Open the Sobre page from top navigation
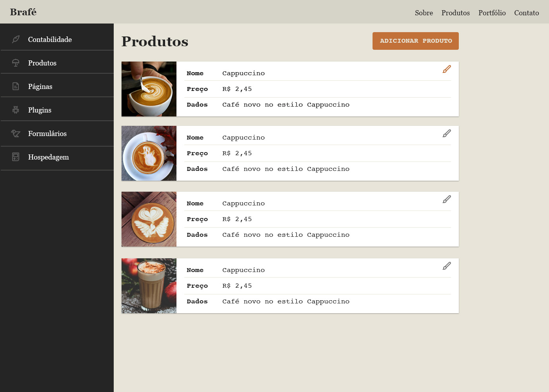This screenshot has width=549, height=392. coord(424,13)
